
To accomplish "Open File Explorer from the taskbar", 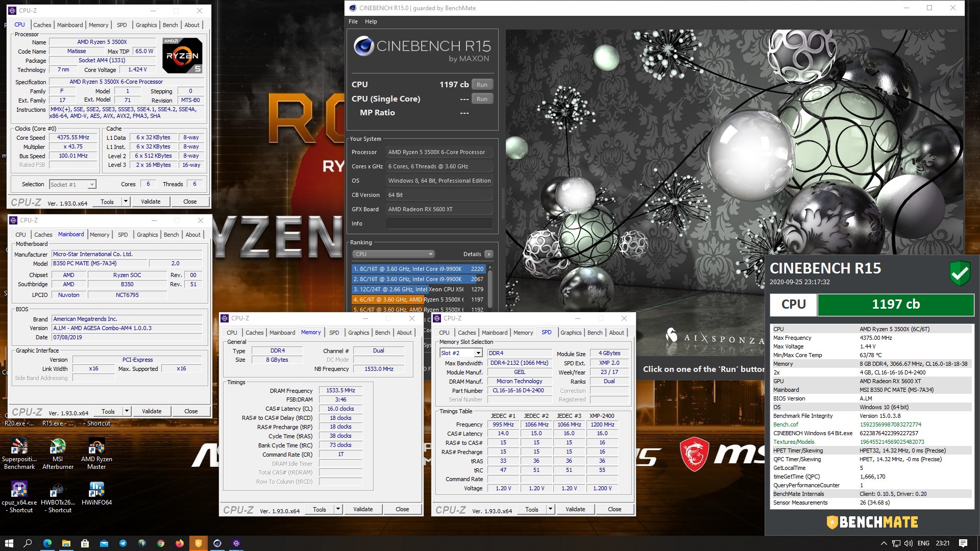I will click(66, 543).
